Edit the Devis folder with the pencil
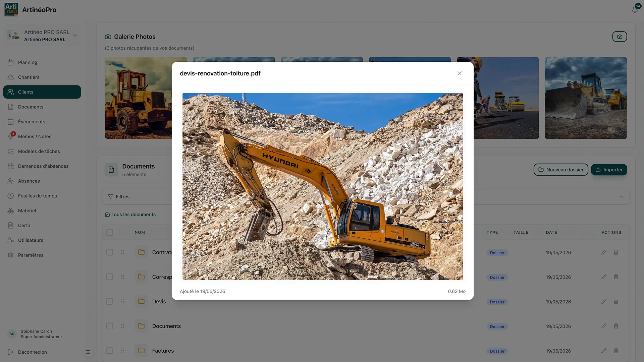 point(604,302)
